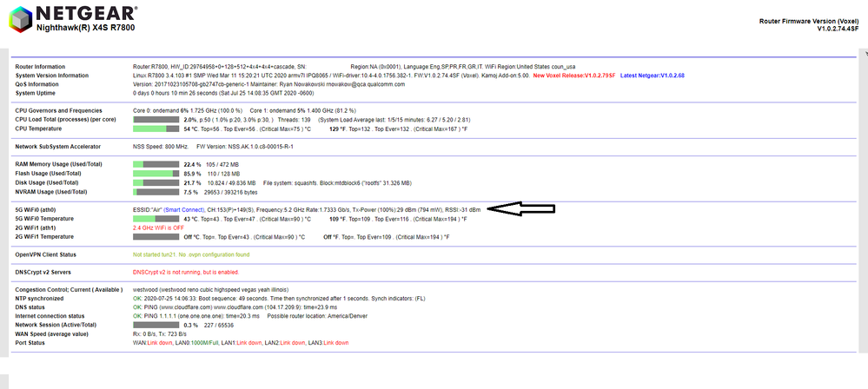Click the Possible router location America/Denver text

[317, 316]
